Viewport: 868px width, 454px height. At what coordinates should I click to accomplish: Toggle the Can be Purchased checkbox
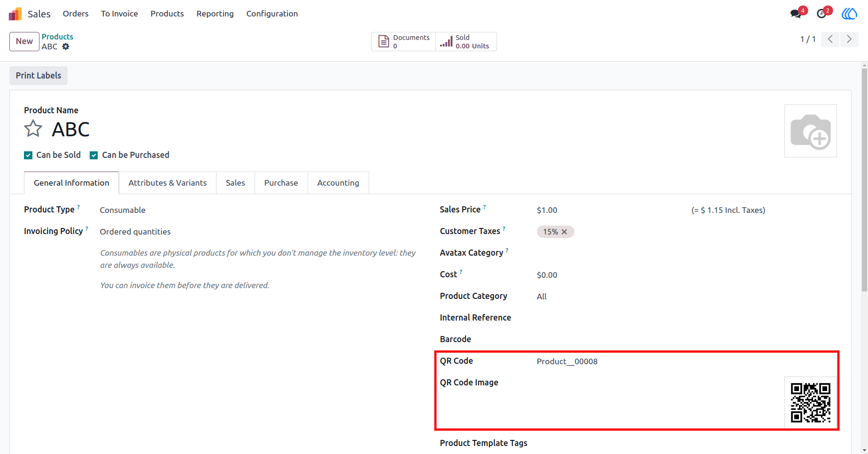[94, 155]
